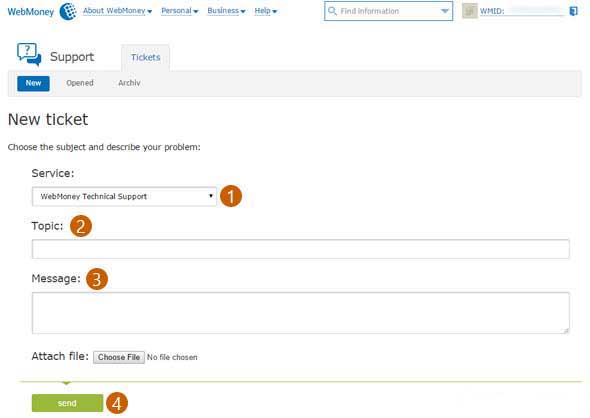The image size is (590, 418).
Task: Show the Opened tickets list
Action: pos(80,83)
